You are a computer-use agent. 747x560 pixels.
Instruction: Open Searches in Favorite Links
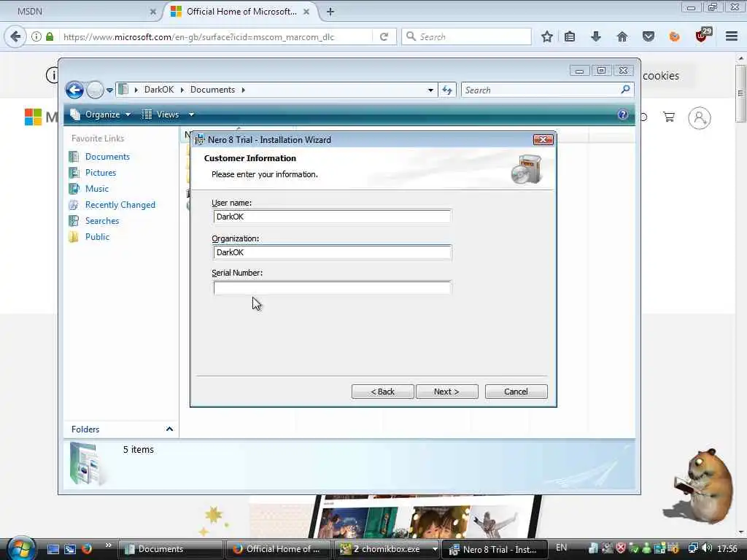pos(102,221)
